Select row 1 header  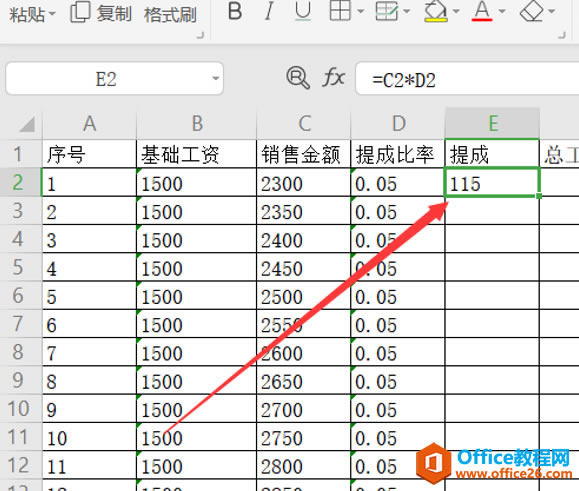(21, 154)
